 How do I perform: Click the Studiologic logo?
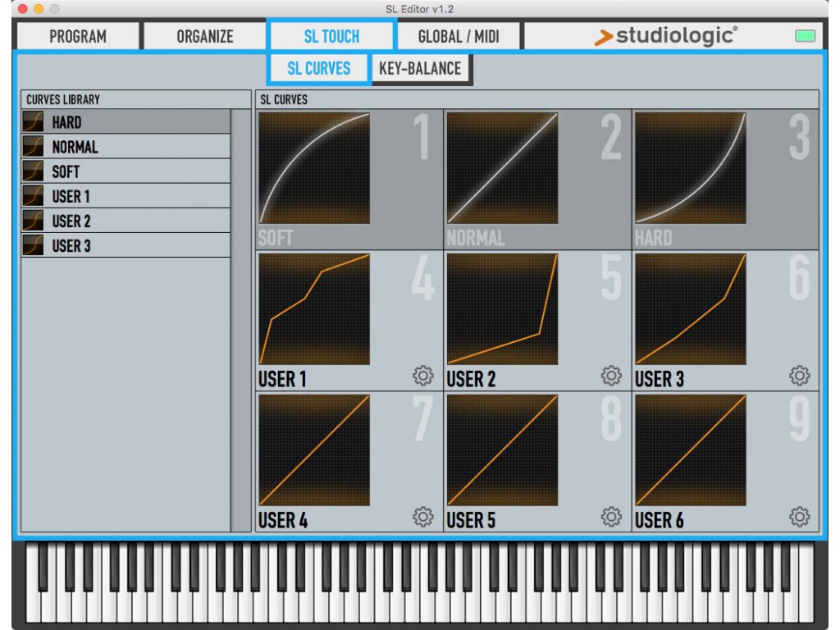tap(666, 36)
